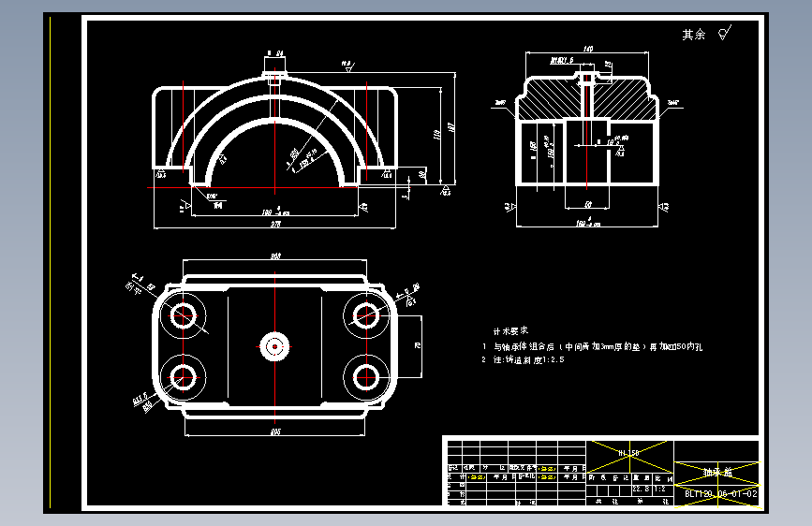Click the 'HL150' material text in title block
This screenshot has height=526, width=812.
(628, 453)
